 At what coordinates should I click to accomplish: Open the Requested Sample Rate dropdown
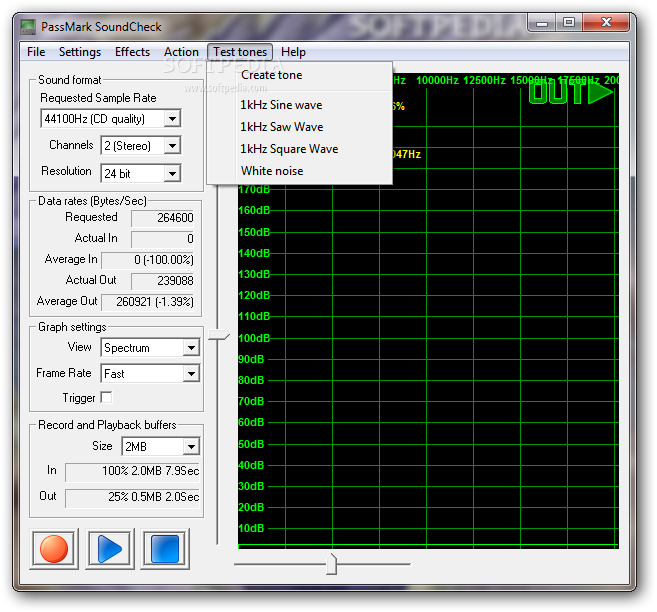(172, 119)
